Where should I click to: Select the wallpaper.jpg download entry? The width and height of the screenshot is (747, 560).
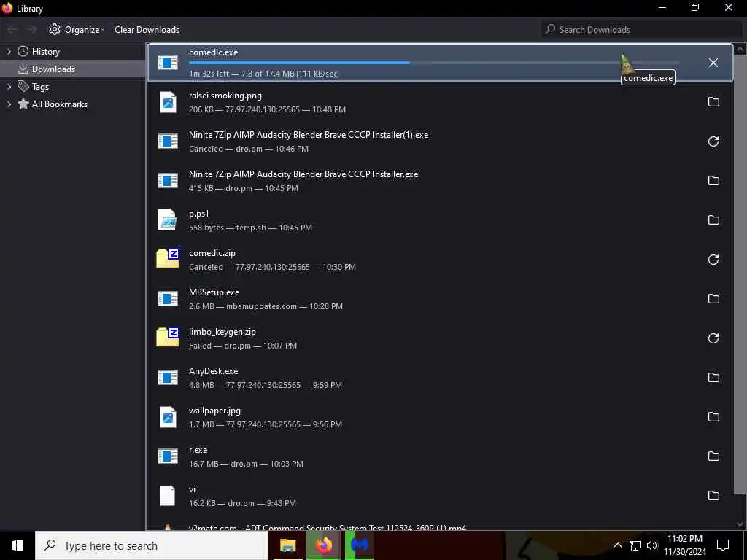[x=440, y=416]
